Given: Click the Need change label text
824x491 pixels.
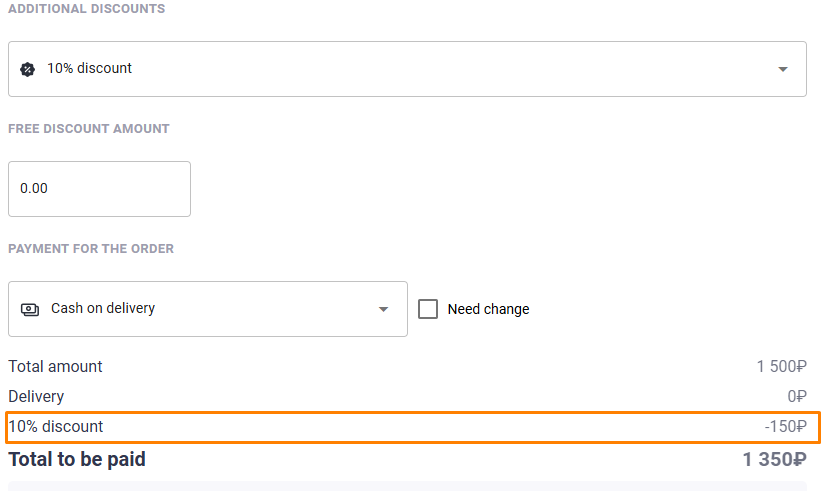Looking at the screenshot, I should click(x=488, y=309).
